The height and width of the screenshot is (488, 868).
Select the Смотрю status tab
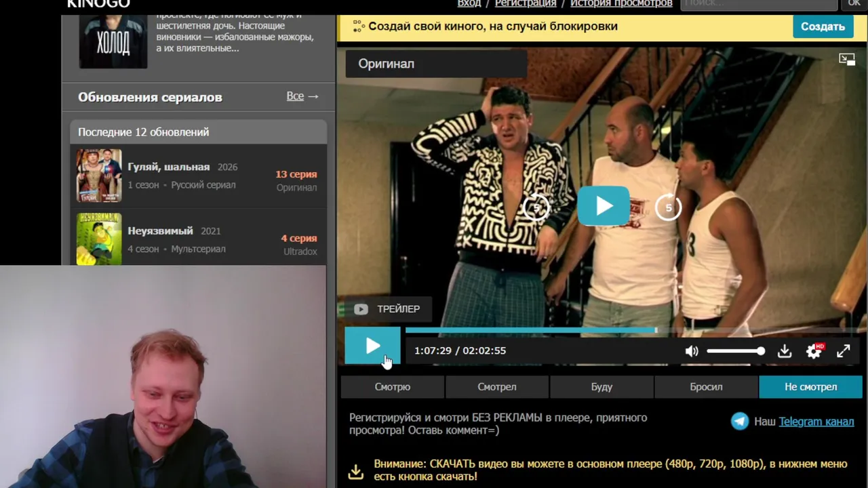pos(393,387)
